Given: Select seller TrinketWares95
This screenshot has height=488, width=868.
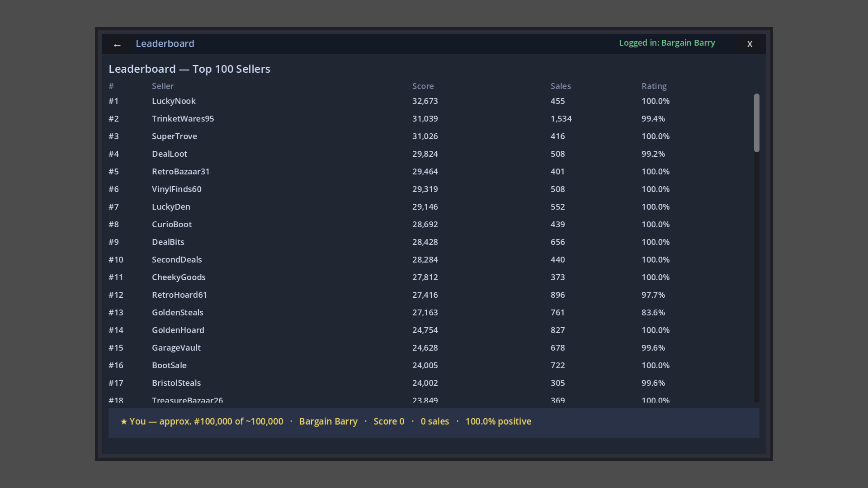Looking at the screenshot, I should 183,119.
